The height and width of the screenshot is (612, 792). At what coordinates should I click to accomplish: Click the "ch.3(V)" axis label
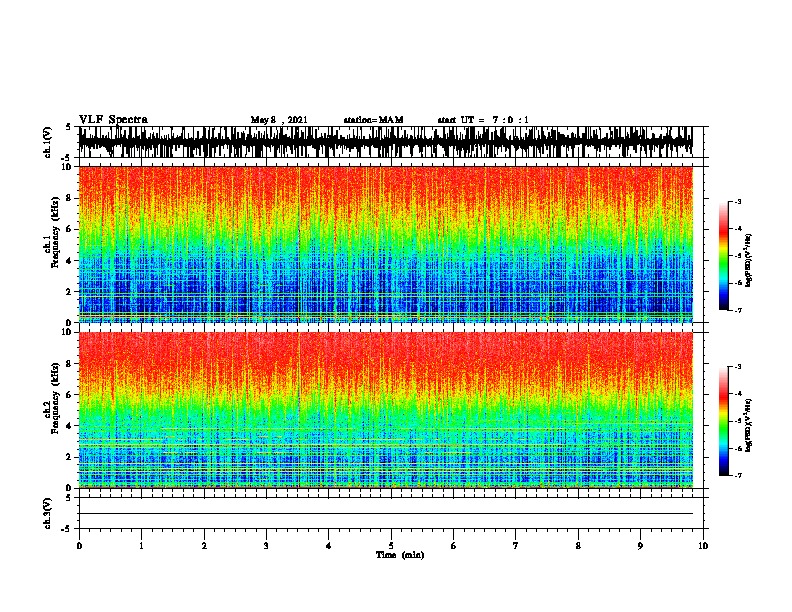click(x=48, y=513)
